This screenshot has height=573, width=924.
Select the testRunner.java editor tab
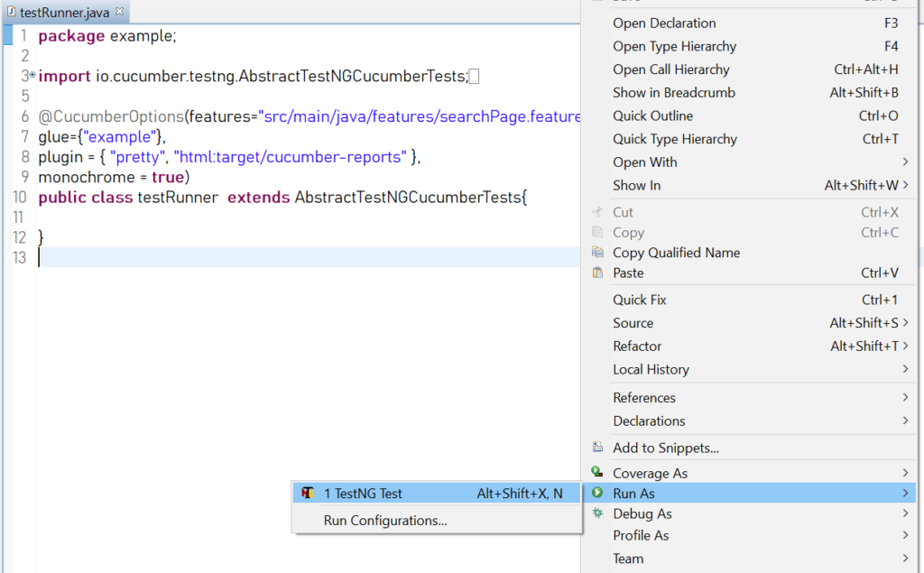pyautogui.click(x=63, y=13)
